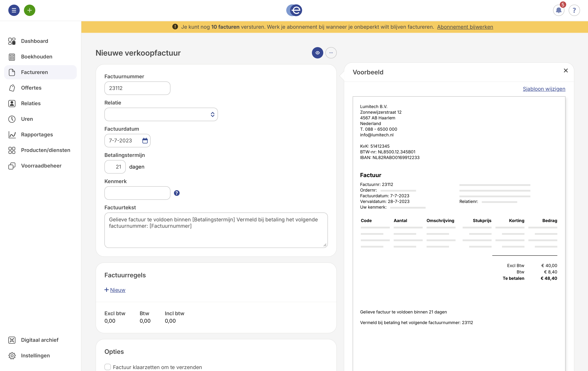588x371 pixels.
Task: Click the 'Abonnement bijwerken' link
Action: click(x=465, y=27)
